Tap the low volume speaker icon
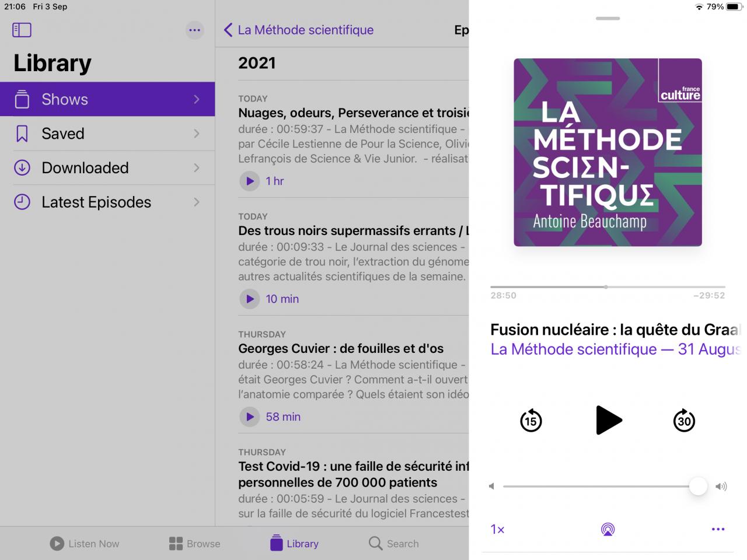Viewport: 747px width, 560px height. pyautogui.click(x=492, y=486)
